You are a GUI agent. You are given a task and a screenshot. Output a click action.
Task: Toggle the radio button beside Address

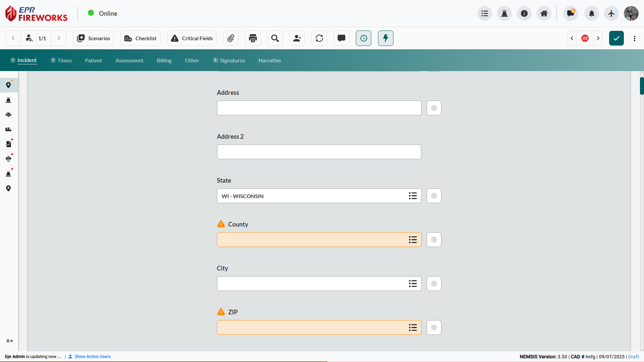point(434,108)
